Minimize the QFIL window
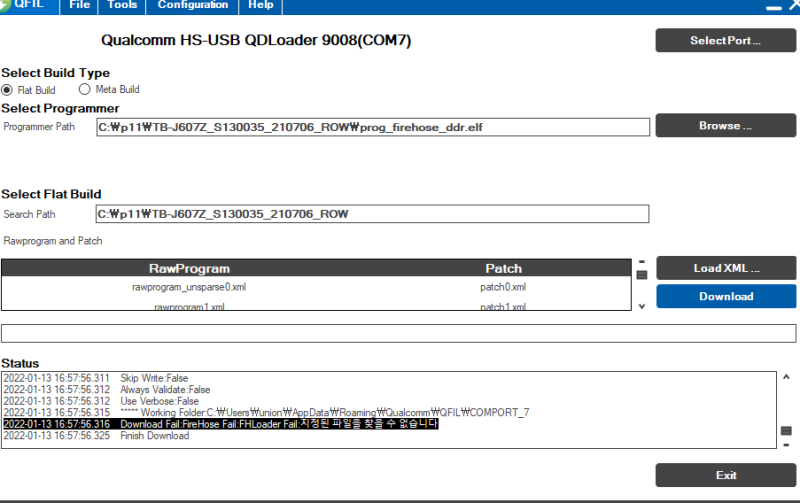800x503 pixels. point(774,7)
